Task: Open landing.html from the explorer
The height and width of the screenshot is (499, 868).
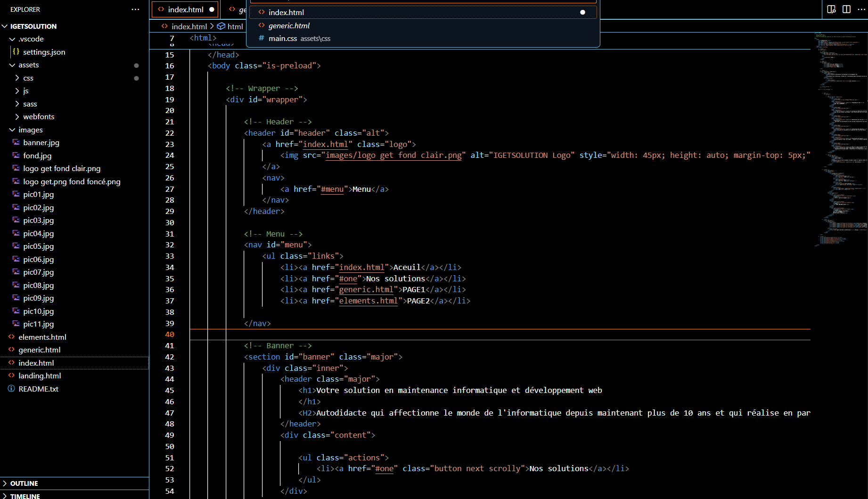Action: pos(40,376)
